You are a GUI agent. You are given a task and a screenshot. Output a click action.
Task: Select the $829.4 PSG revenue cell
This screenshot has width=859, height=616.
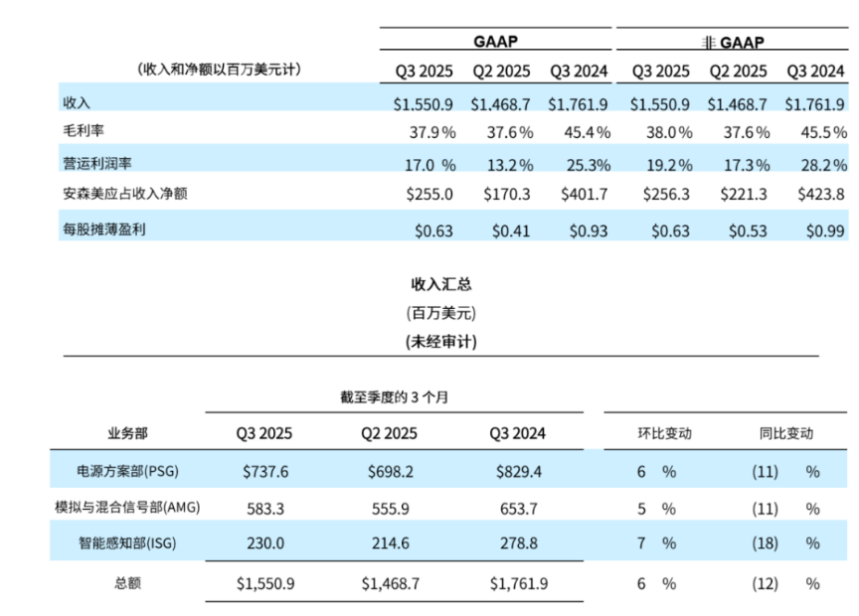click(x=518, y=472)
